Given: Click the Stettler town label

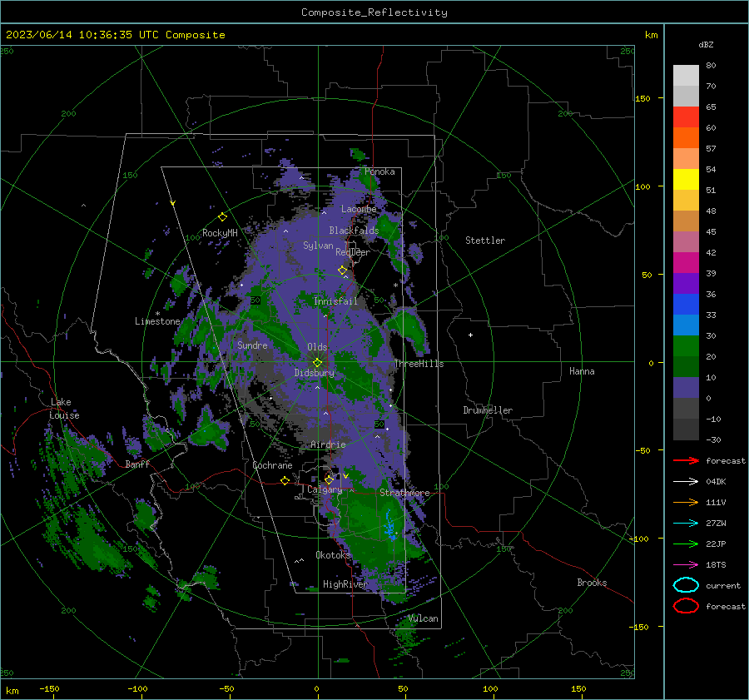Looking at the screenshot, I should (485, 241).
